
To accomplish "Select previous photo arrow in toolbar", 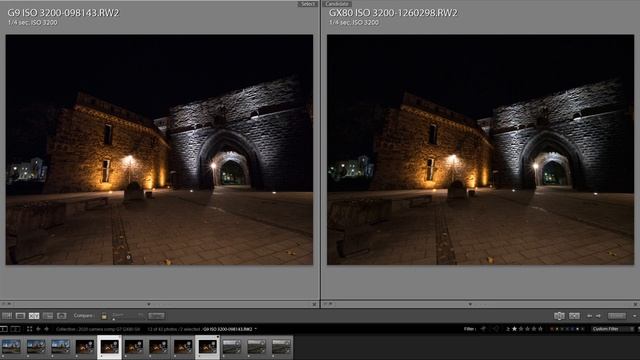I will click(590, 316).
